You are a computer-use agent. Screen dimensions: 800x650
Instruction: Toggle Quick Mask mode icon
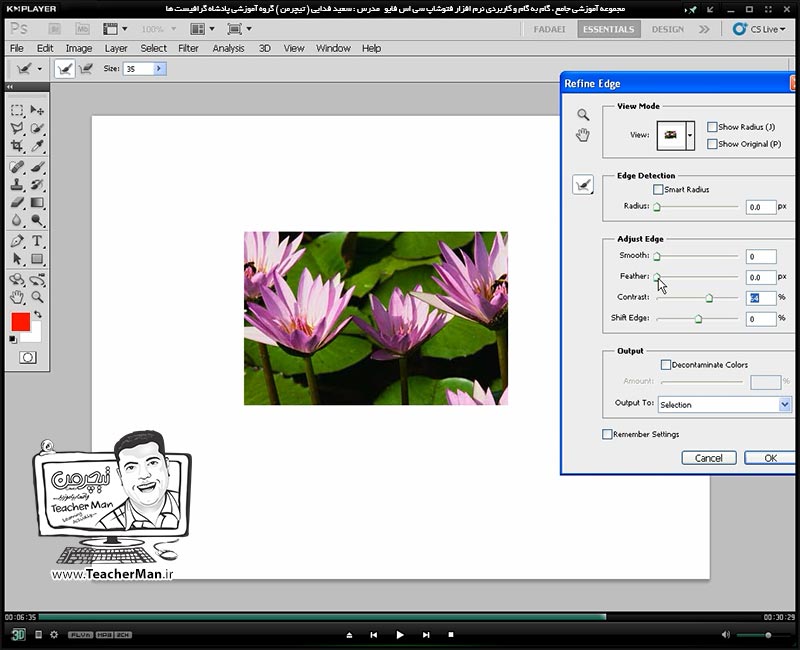28,358
